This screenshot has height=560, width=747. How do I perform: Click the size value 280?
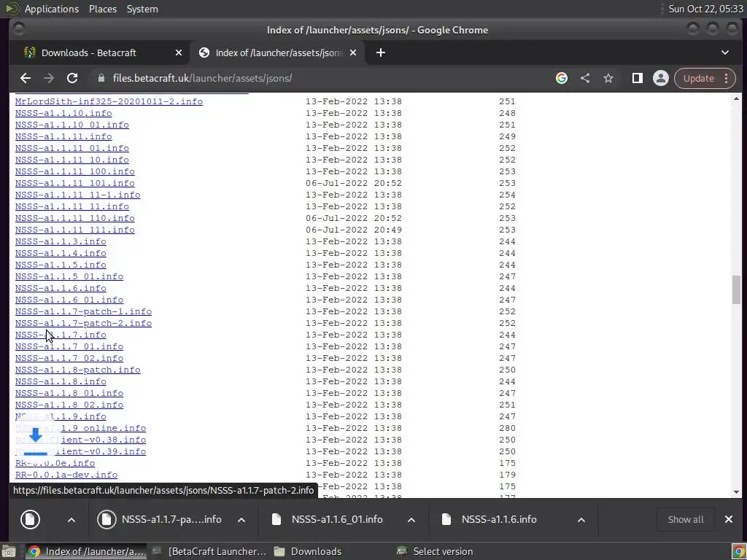pyautogui.click(x=508, y=428)
